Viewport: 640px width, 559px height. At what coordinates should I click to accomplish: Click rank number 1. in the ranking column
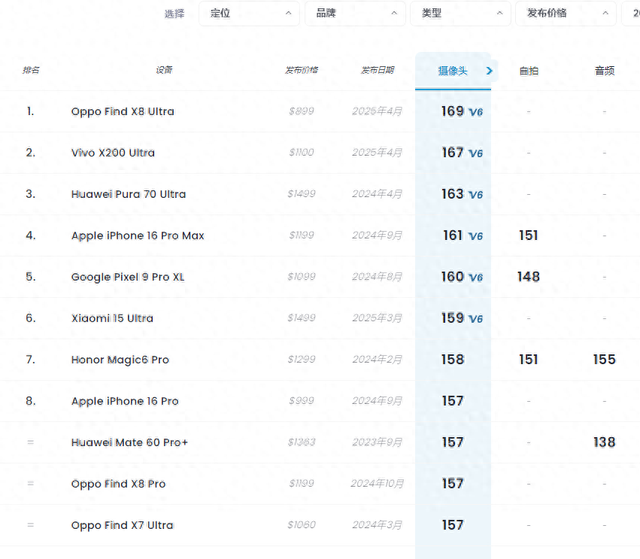(x=31, y=111)
